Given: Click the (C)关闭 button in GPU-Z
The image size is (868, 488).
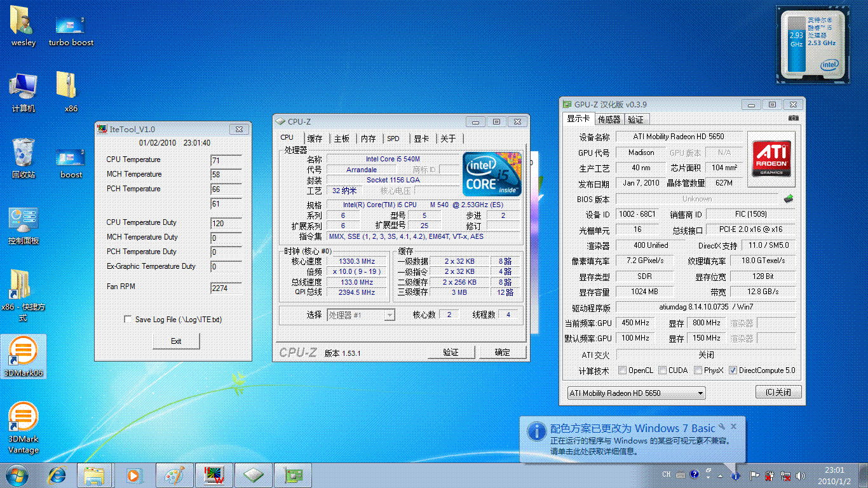Looking at the screenshot, I should point(778,392).
